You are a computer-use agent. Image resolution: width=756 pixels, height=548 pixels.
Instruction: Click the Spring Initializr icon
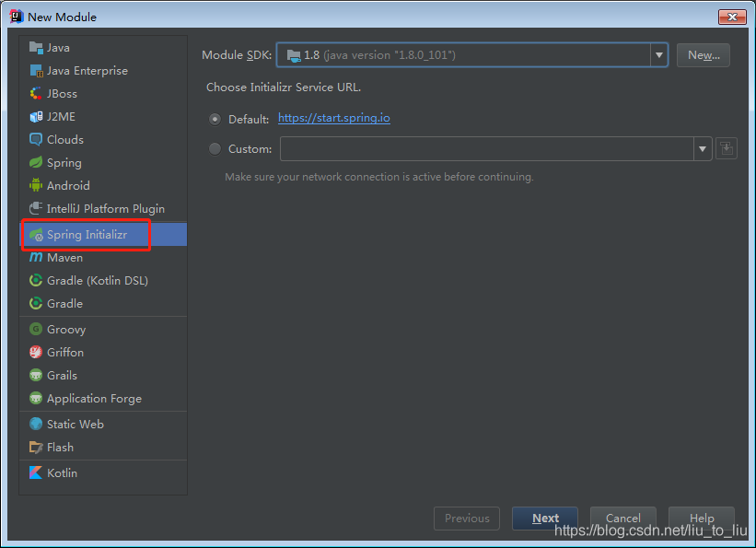pyautogui.click(x=36, y=235)
